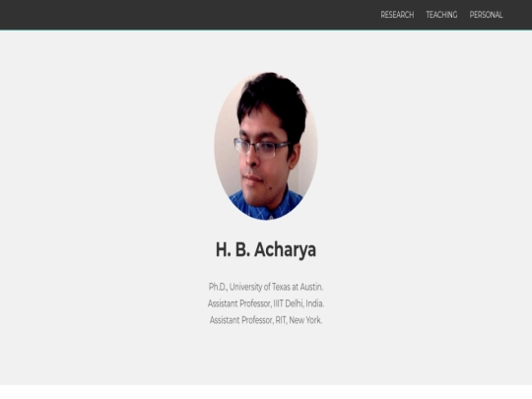
Task: Click the word Austin
Action: (311, 287)
